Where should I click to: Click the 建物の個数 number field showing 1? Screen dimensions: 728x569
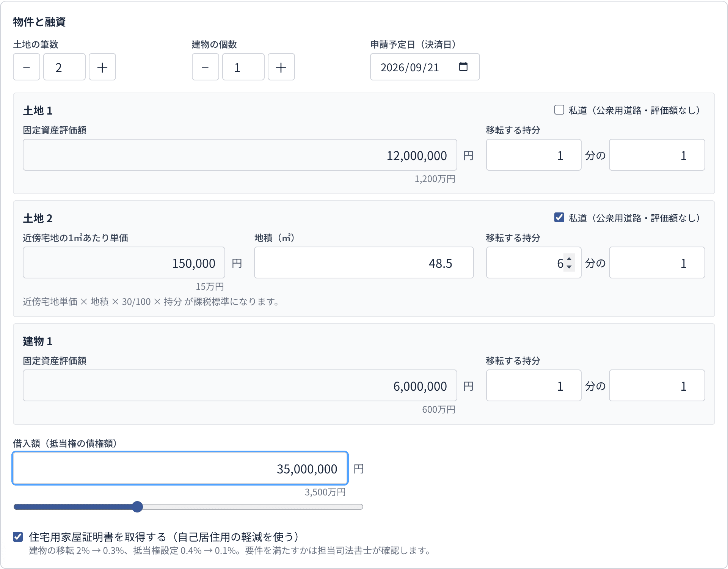pos(243,67)
